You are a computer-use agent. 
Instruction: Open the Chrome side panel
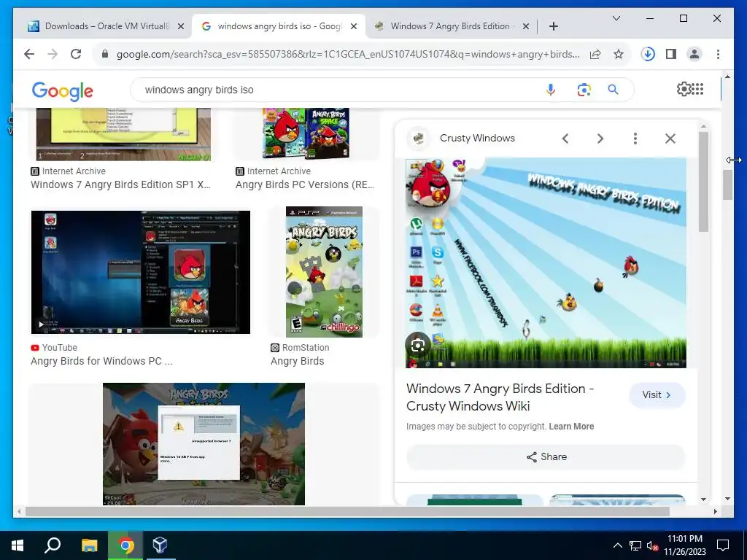click(671, 54)
